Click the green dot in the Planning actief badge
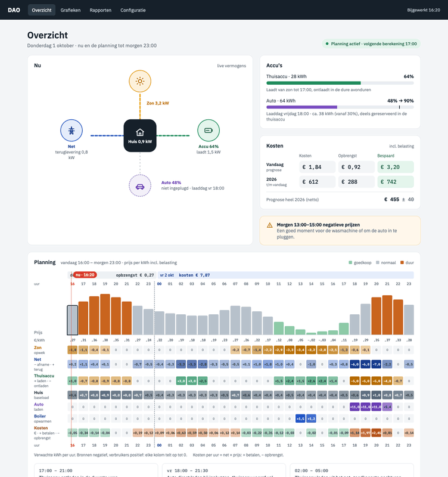Image resolution: width=448 pixels, height=477 pixels. tap(327, 44)
